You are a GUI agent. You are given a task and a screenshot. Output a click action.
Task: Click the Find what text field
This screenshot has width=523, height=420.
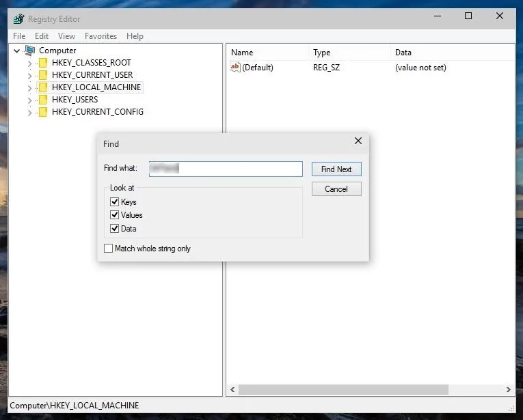[226, 169]
